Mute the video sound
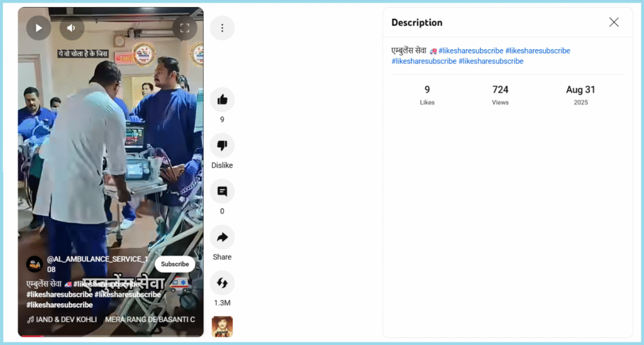Viewport: 644px width, 345px height. [72, 28]
